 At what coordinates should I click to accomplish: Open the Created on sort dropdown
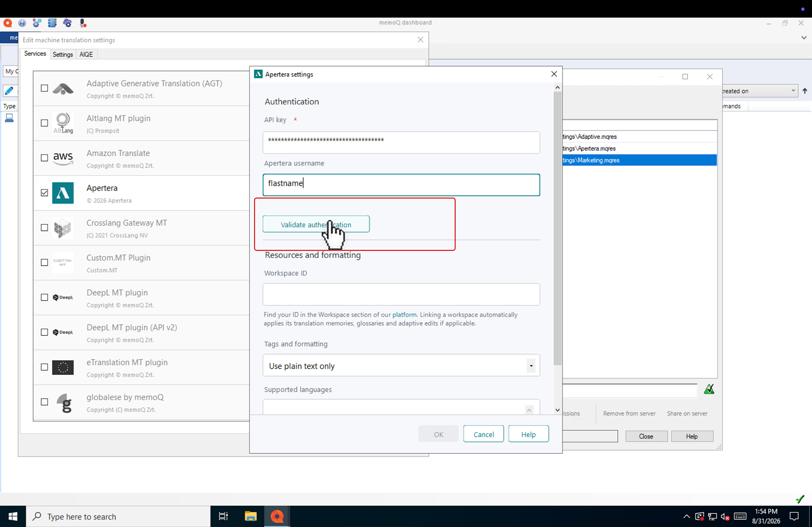758,91
